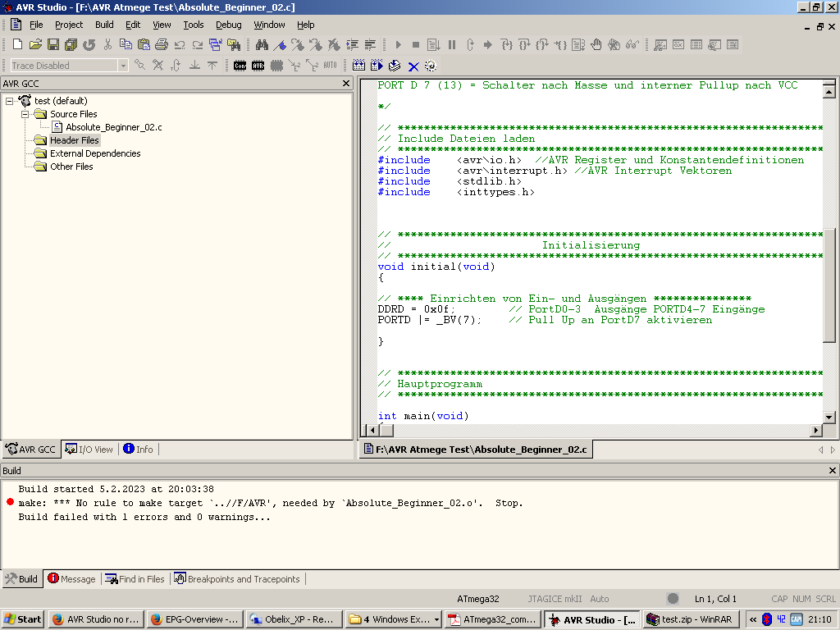Switch to the I/O View tab
Viewport: 840px width, 630px height.
[89, 450]
